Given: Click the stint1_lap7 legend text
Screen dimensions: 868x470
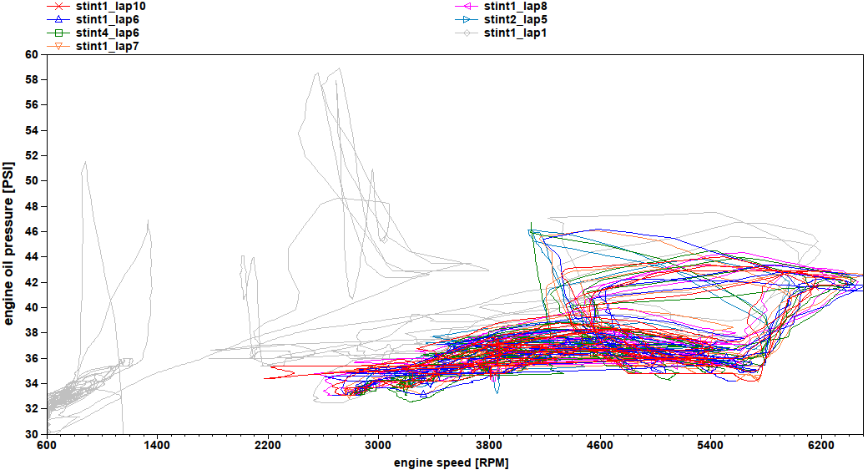Looking at the screenshot, I should pos(107,46).
